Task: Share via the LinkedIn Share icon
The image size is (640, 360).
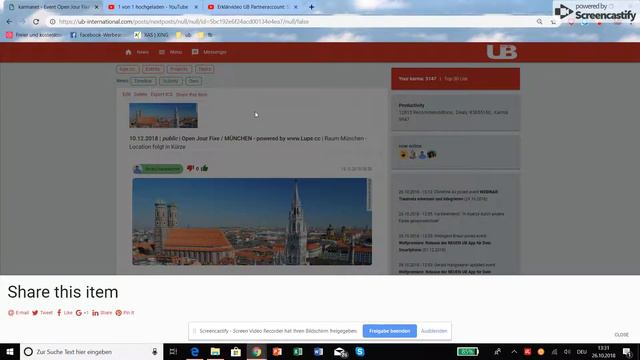Action: (x=102, y=313)
